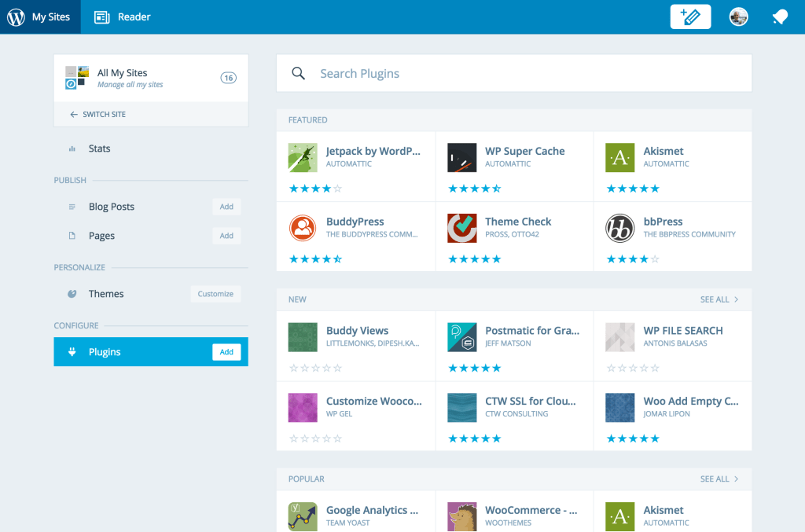Click the WP FILE SEARCH title
The height and width of the screenshot is (532, 805).
[x=683, y=331]
